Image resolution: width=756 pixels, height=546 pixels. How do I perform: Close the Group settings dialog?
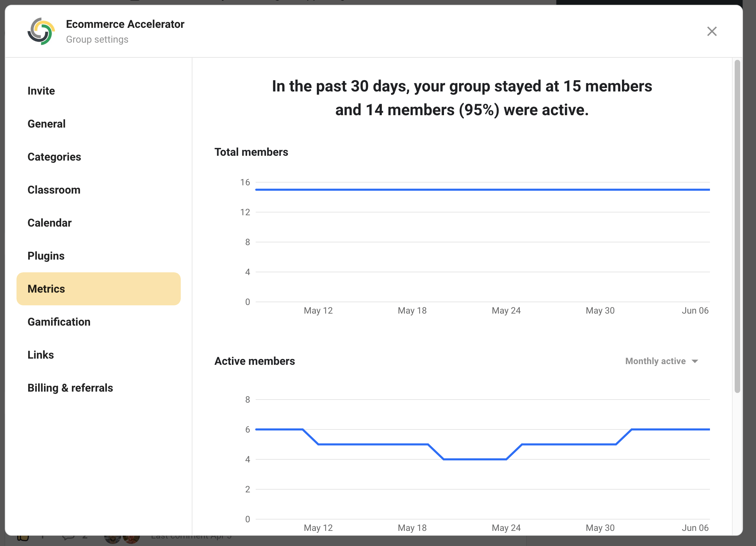(x=712, y=31)
